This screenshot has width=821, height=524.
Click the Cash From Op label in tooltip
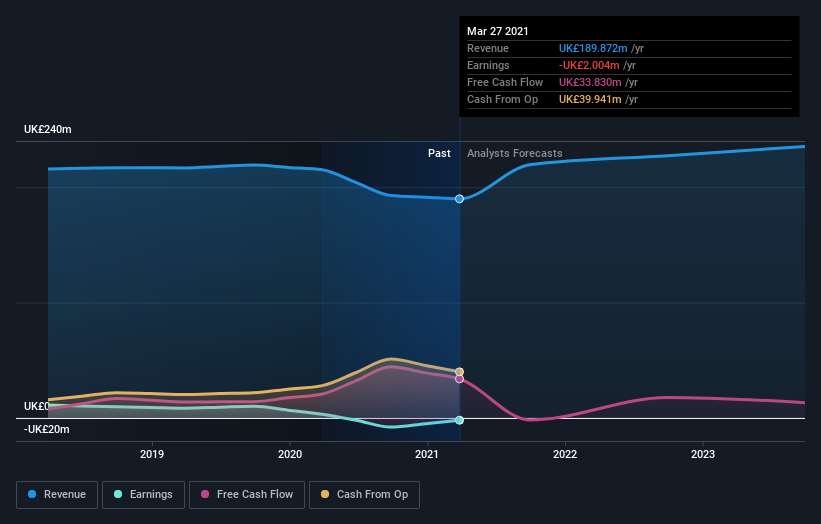tap(503, 99)
